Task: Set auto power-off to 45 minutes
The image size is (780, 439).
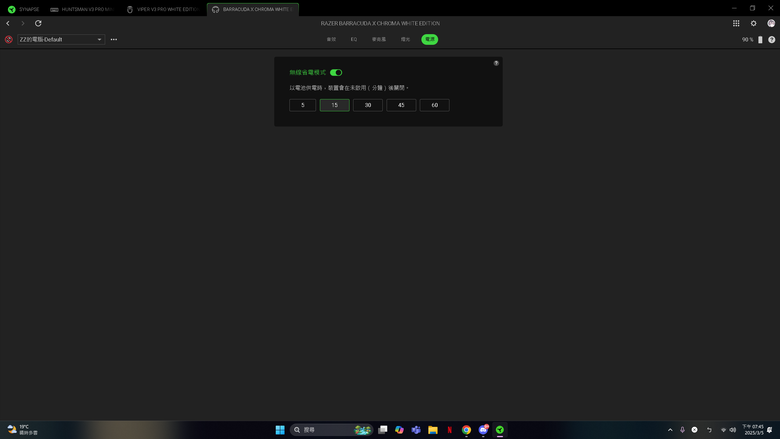Action: (401, 105)
